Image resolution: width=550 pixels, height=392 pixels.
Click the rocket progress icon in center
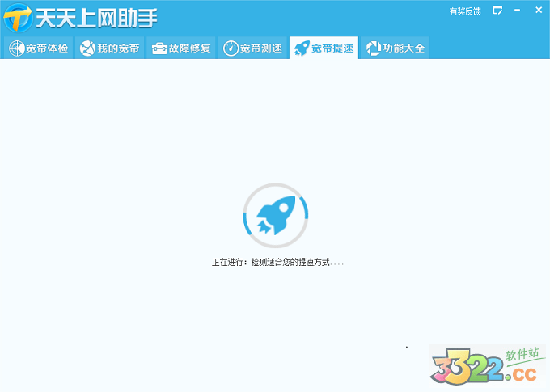pyautogui.click(x=276, y=215)
